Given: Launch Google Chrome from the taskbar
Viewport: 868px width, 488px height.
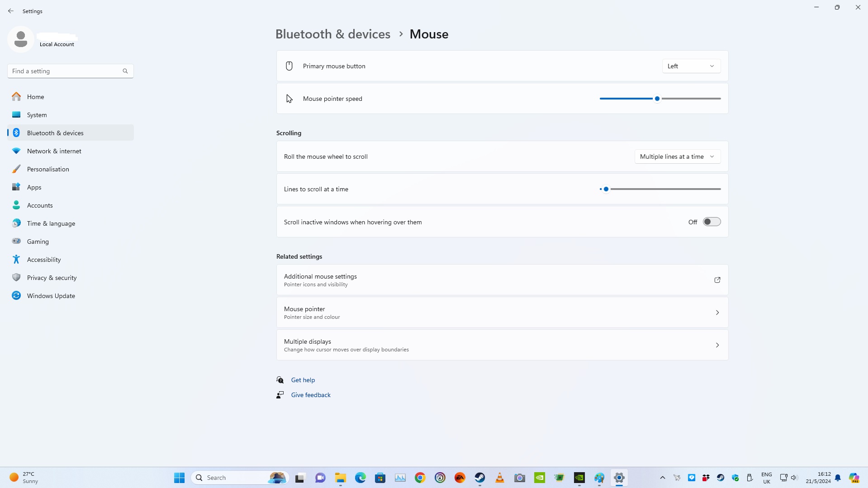Looking at the screenshot, I should (x=420, y=478).
